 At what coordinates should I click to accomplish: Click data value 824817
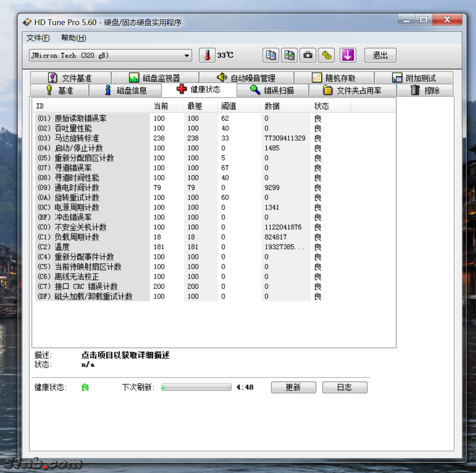(x=275, y=237)
